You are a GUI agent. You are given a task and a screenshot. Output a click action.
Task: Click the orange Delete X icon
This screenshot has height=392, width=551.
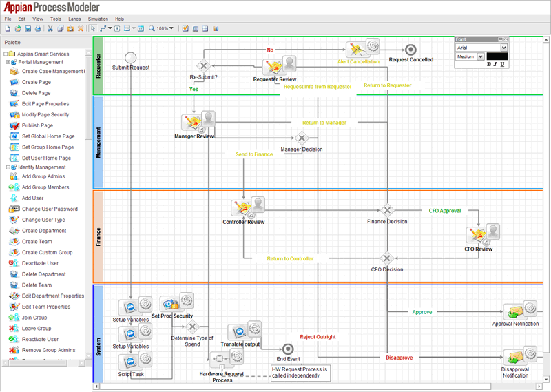pyautogui.click(x=81, y=28)
